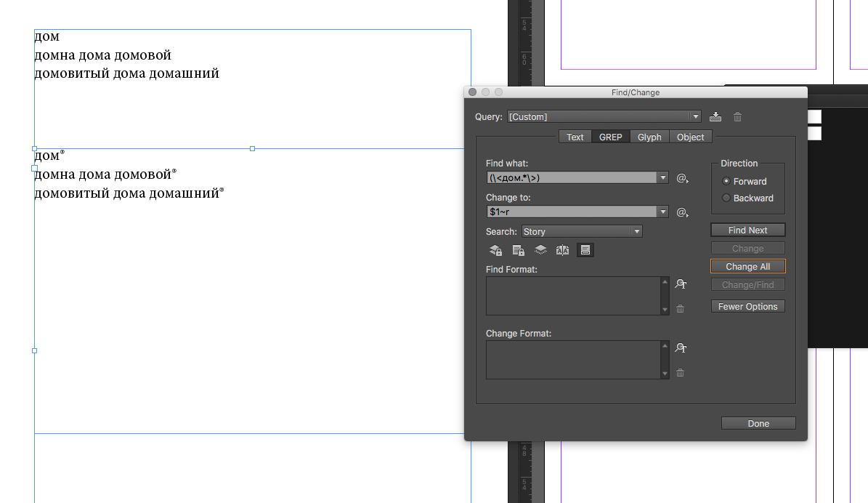Image resolution: width=868 pixels, height=503 pixels.
Task: Switch to the GREP tab
Action: click(611, 137)
